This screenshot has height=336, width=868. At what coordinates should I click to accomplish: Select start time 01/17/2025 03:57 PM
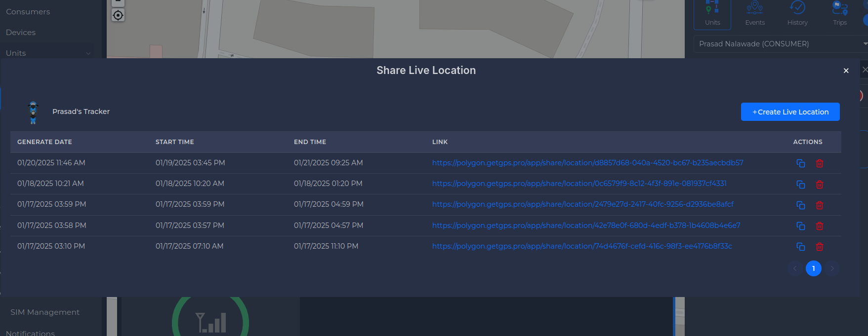point(190,225)
